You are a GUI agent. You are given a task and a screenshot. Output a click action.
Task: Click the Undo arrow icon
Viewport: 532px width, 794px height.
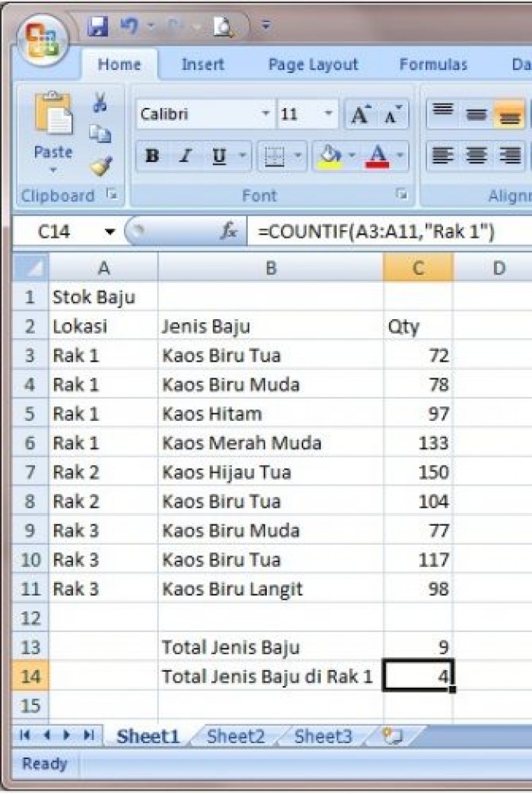click(130, 25)
